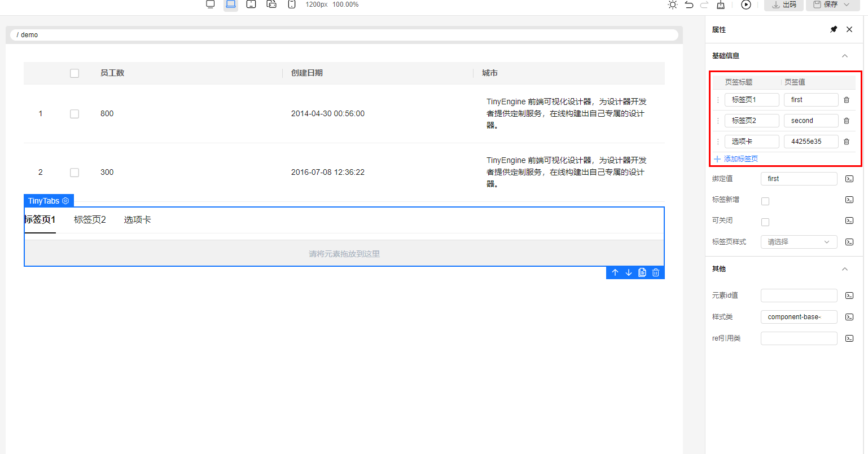Select the laptop viewport icon

coord(231,5)
